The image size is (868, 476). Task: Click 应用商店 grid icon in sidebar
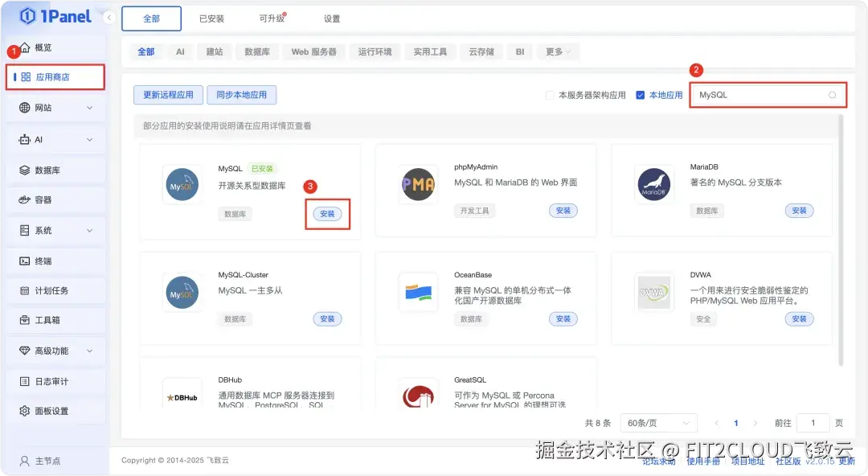pyautogui.click(x=26, y=77)
